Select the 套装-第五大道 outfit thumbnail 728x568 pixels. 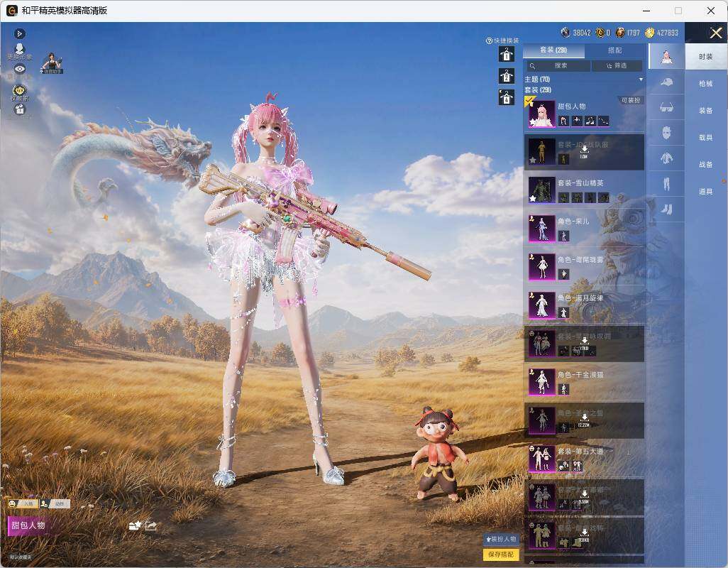click(542, 459)
